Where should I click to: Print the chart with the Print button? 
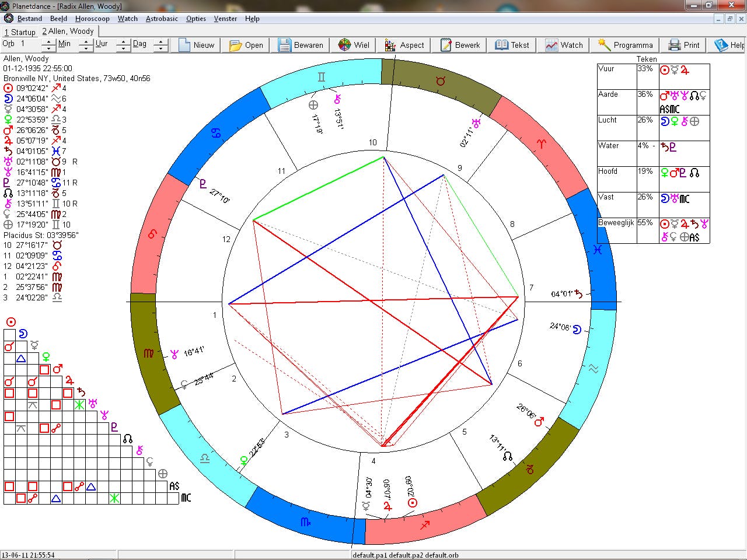(684, 45)
